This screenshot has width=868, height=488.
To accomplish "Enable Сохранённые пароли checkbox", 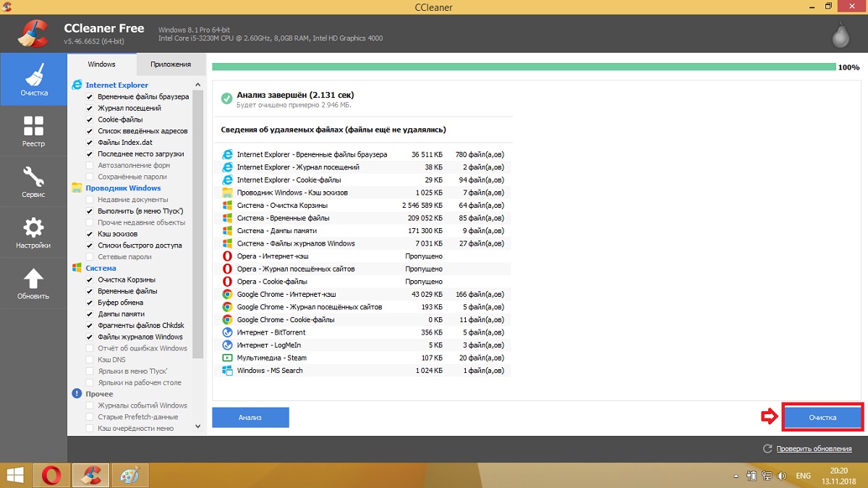I will click(x=90, y=177).
